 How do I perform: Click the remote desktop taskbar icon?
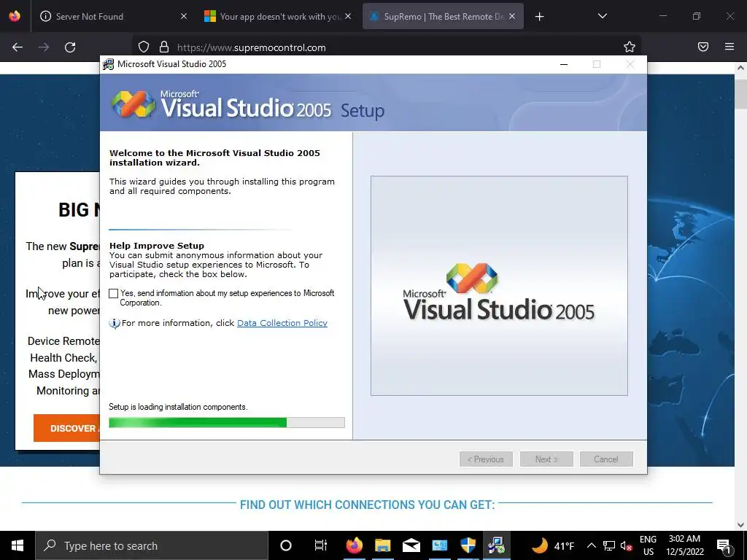tap(440, 545)
